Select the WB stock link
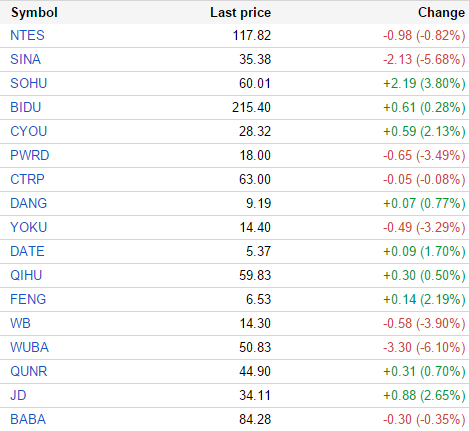The image size is (469, 431). pos(20,323)
